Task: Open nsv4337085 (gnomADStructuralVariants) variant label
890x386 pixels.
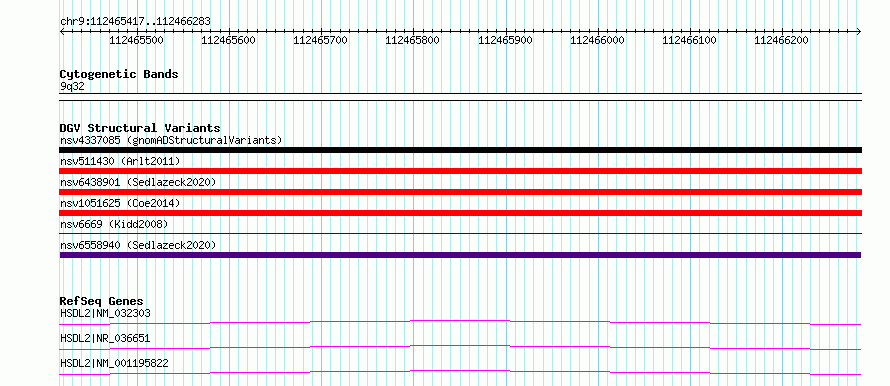Action: point(171,140)
